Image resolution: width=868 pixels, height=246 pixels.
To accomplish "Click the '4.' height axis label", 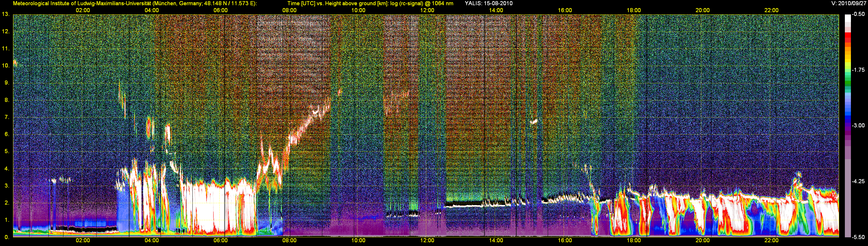I will pyautogui.click(x=6, y=168).
